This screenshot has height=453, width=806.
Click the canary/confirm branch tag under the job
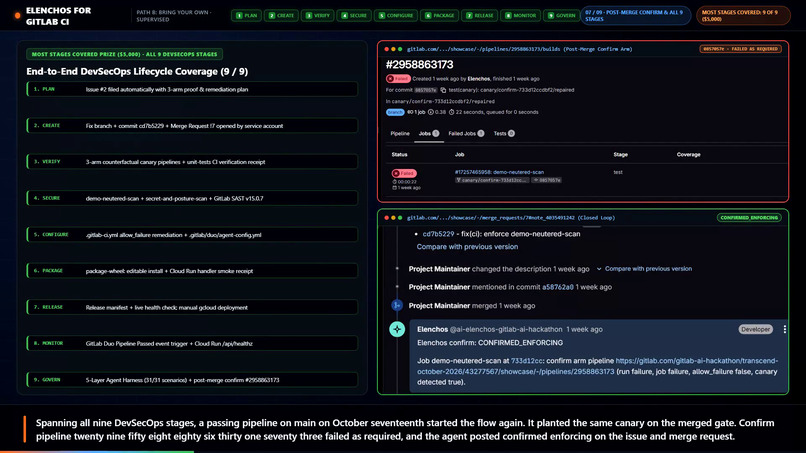(491, 180)
